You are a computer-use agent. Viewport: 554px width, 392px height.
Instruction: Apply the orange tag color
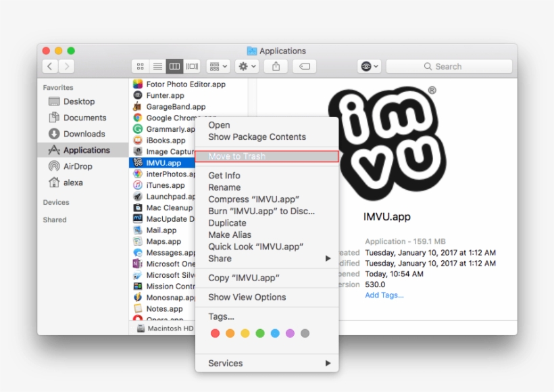pos(230,333)
